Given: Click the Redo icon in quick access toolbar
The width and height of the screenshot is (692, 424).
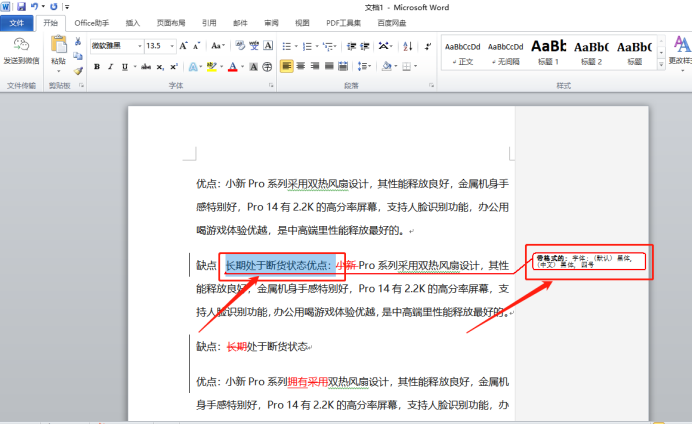Looking at the screenshot, I should click(x=54, y=7).
